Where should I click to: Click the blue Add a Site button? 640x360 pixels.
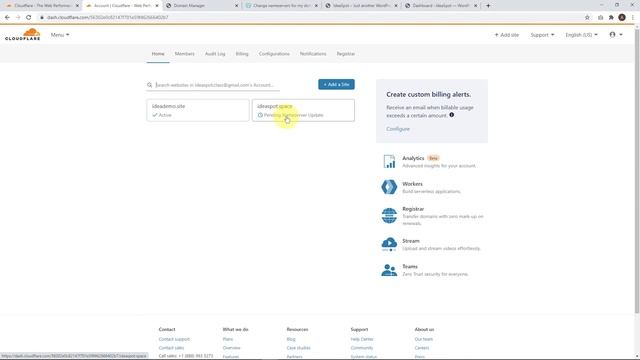[336, 84]
